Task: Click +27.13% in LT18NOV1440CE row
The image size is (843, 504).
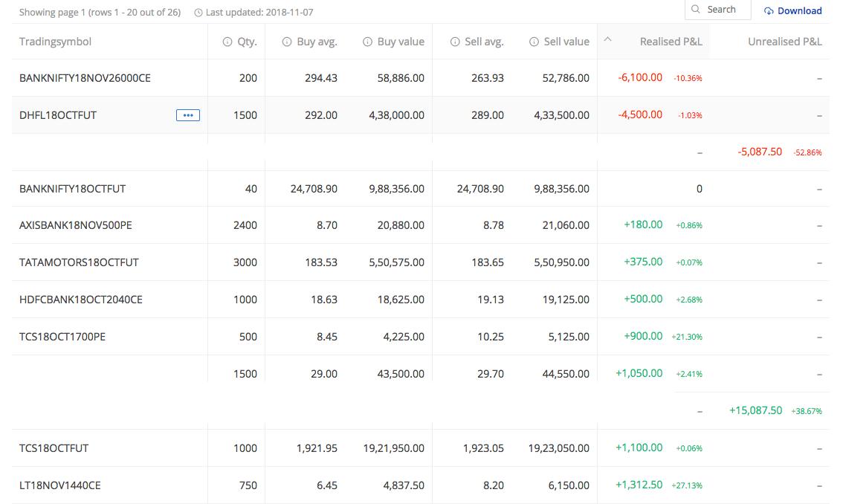Action: coord(687,485)
